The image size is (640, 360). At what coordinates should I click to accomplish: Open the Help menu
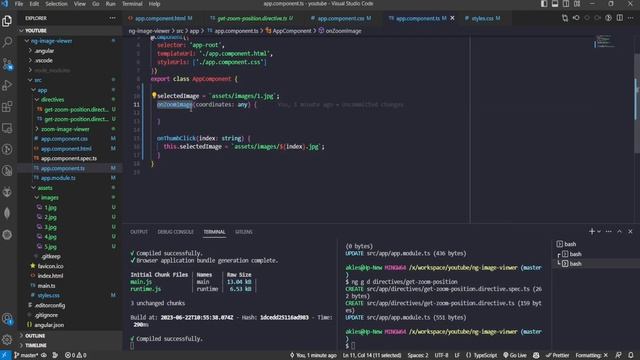point(154,4)
